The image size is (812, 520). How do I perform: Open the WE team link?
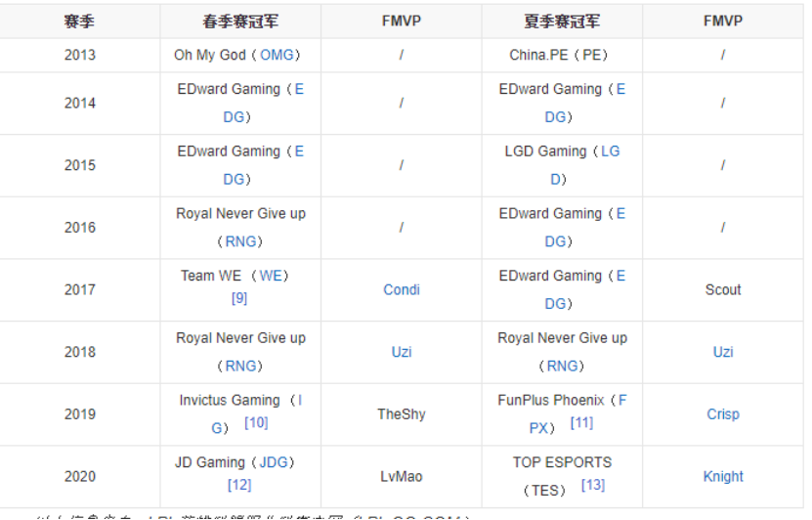pos(271,276)
